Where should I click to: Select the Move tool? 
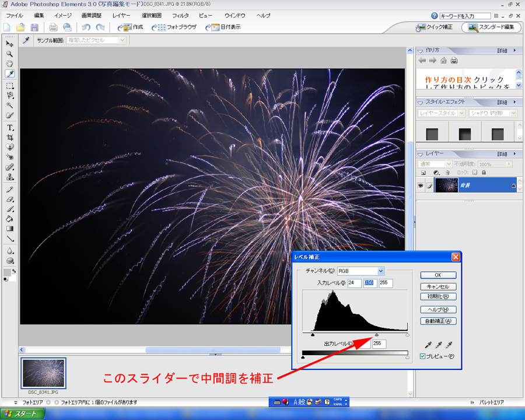10,44
